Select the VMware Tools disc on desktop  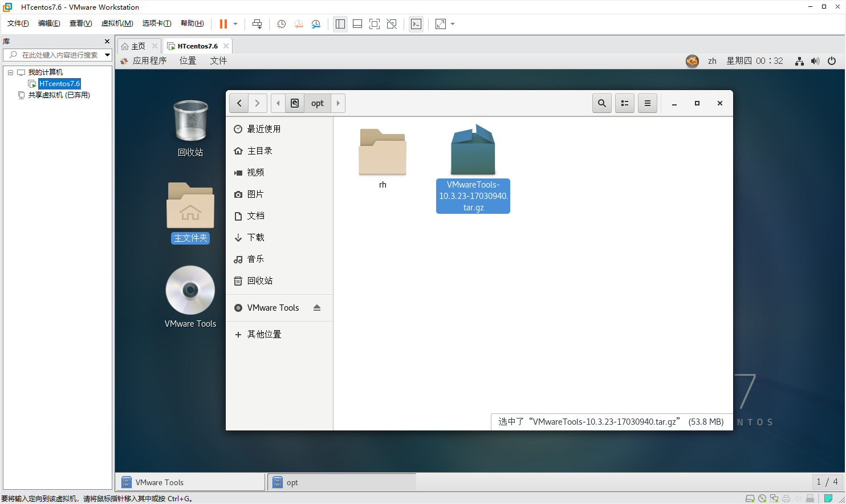[x=190, y=296]
